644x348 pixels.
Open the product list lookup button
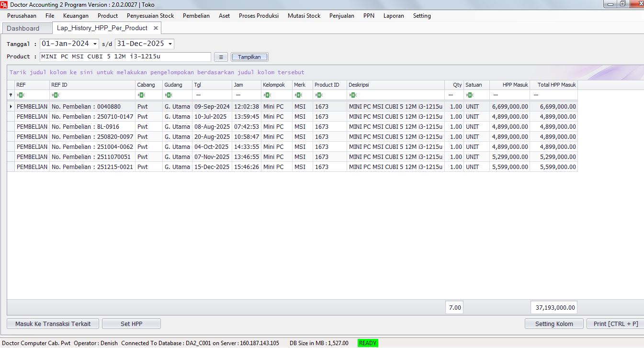tap(221, 57)
